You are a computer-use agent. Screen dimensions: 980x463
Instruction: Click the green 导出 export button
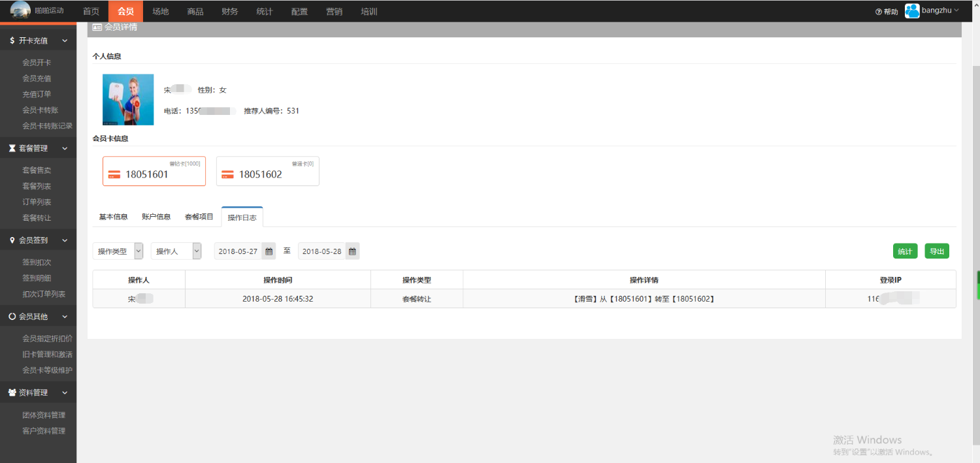[937, 251]
